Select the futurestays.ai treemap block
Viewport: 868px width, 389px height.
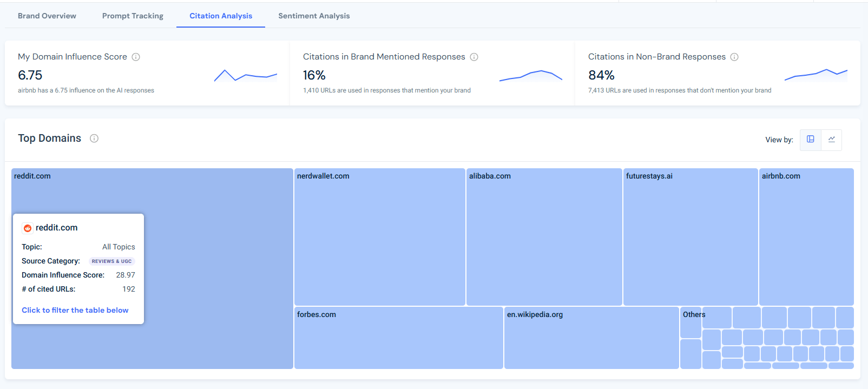pyautogui.click(x=691, y=237)
